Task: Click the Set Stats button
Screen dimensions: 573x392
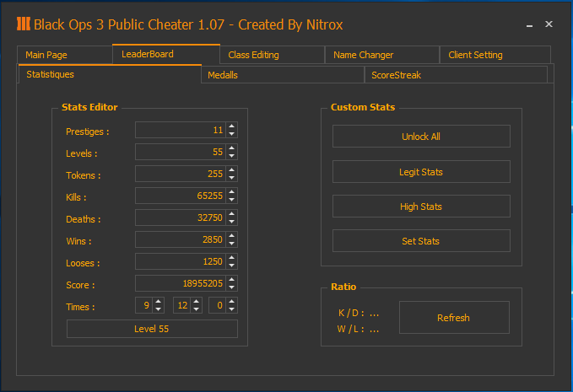Action: [421, 241]
